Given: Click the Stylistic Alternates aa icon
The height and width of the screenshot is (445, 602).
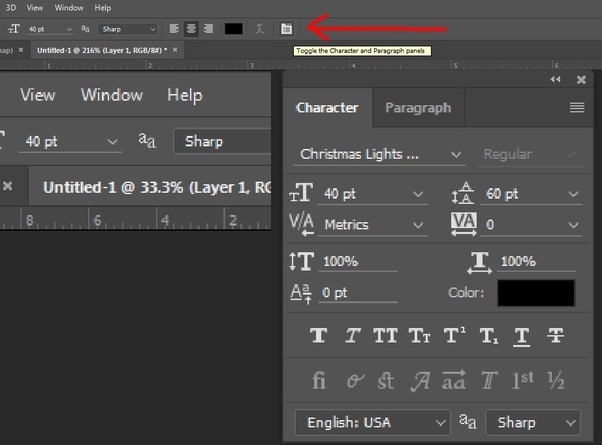Looking at the screenshot, I should tap(454, 380).
